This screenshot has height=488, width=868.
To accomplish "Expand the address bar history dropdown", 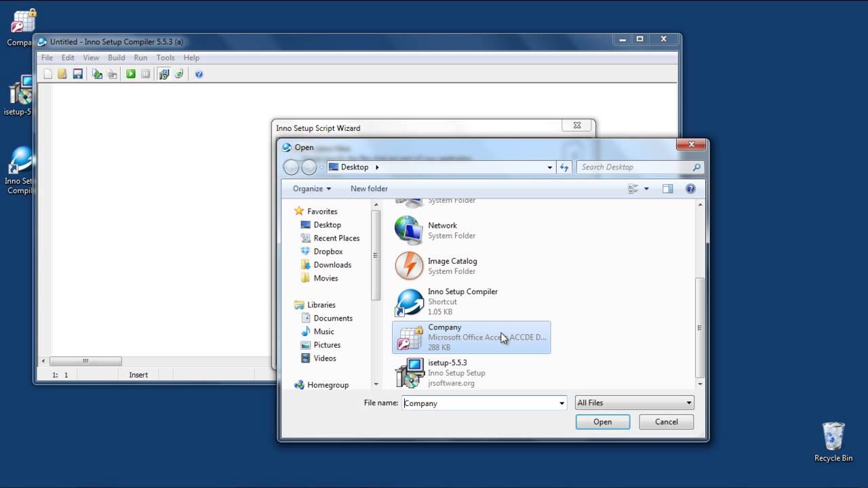I will [550, 167].
